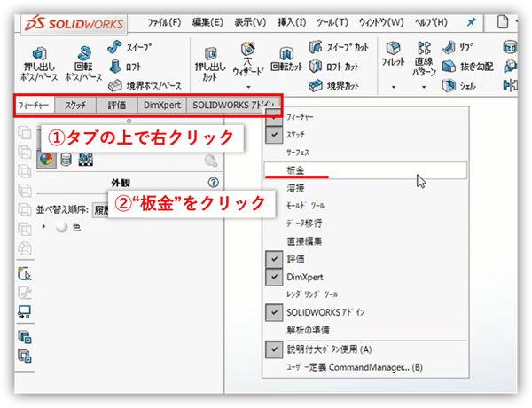Select 板金 in the context menu
Viewport: 532px width, 408px height.
(x=365, y=170)
